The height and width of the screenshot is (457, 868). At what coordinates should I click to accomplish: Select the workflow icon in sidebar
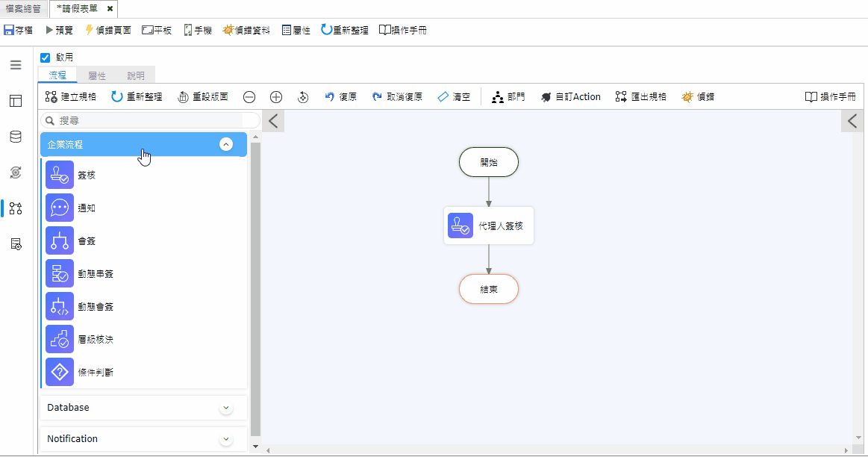16,208
